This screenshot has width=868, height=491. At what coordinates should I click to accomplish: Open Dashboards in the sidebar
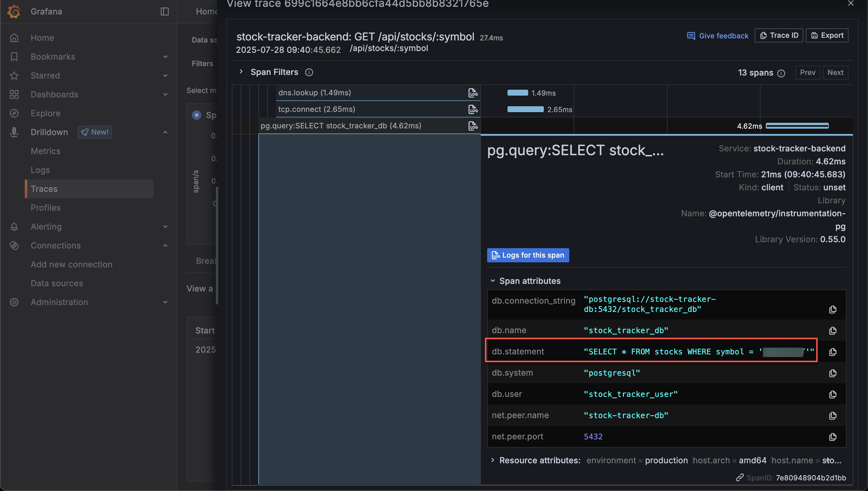(x=54, y=94)
